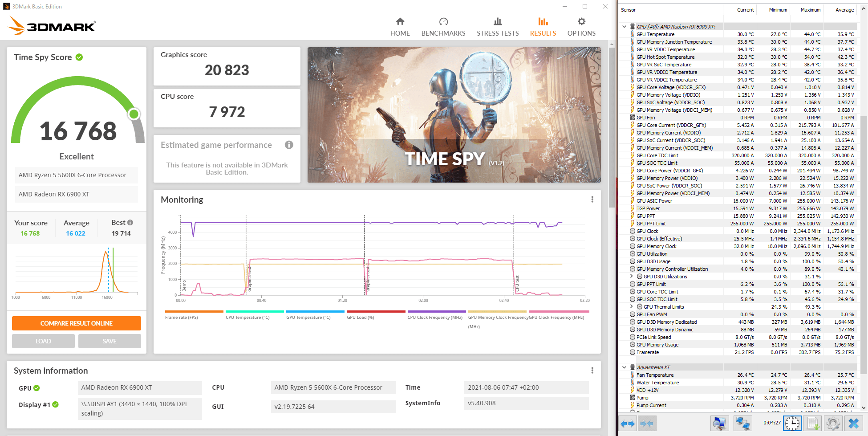The width and height of the screenshot is (868, 436).
Task: Click the LOAD button
Action: pos(43,341)
